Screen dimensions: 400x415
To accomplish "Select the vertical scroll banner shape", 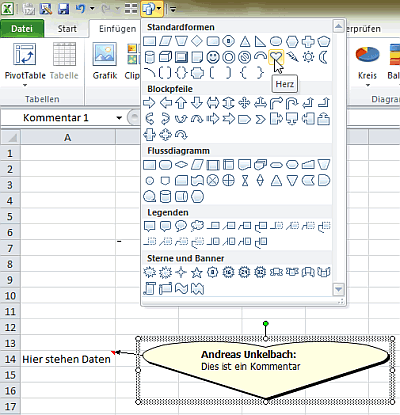I will coord(149,288).
